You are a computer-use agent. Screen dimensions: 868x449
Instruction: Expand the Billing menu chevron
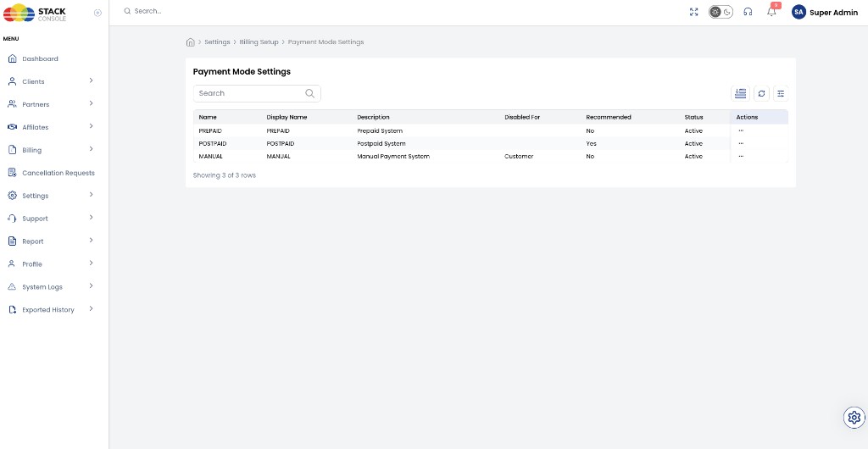click(x=91, y=149)
